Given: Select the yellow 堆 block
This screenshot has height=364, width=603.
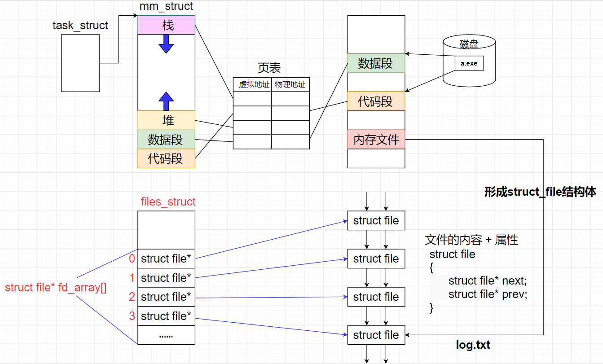Looking at the screenshot, I should coord(166,120).
